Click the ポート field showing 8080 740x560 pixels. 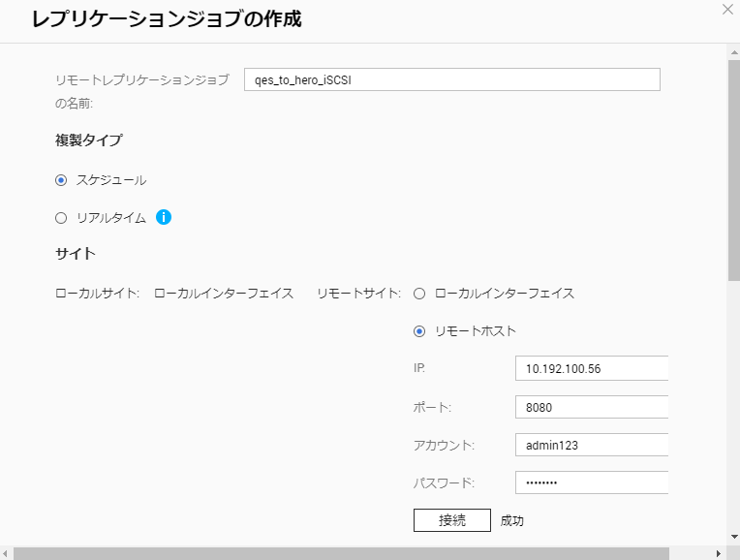592,407
